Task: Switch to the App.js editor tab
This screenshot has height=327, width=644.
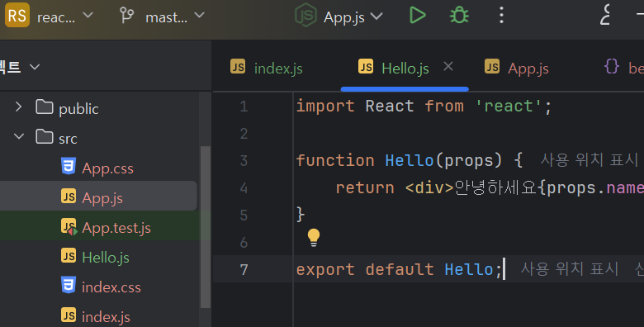Action: [517, 69]
